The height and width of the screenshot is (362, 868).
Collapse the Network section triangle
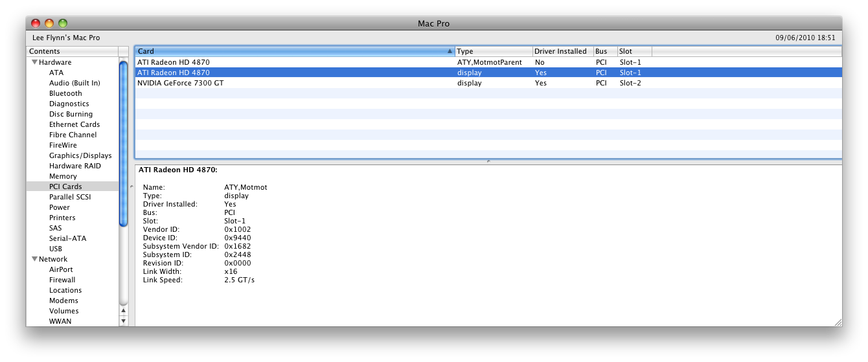[35, 259]
